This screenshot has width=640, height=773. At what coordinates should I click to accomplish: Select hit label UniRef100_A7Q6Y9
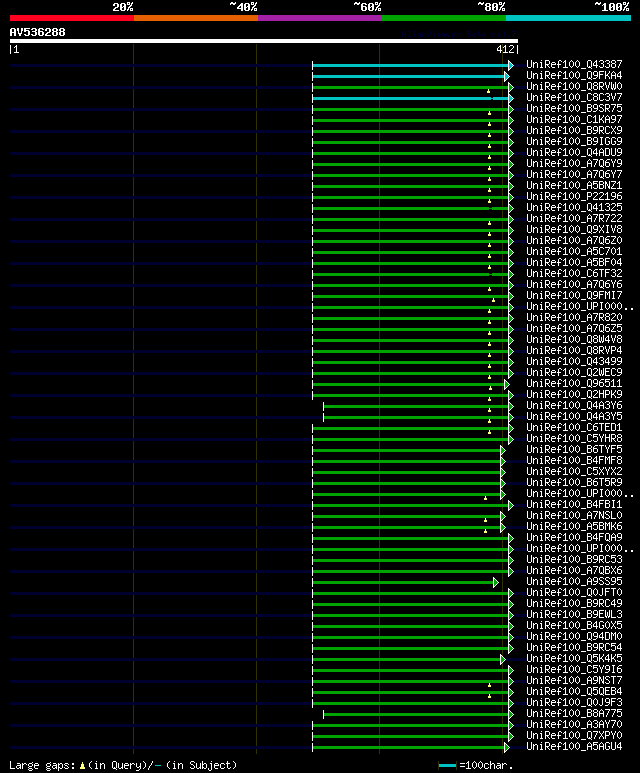(574, 163)
